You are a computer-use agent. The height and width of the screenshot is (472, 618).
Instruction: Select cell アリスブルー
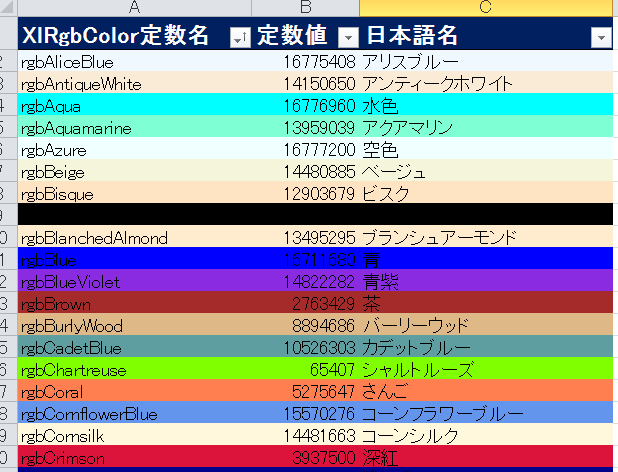pos(486,61)
